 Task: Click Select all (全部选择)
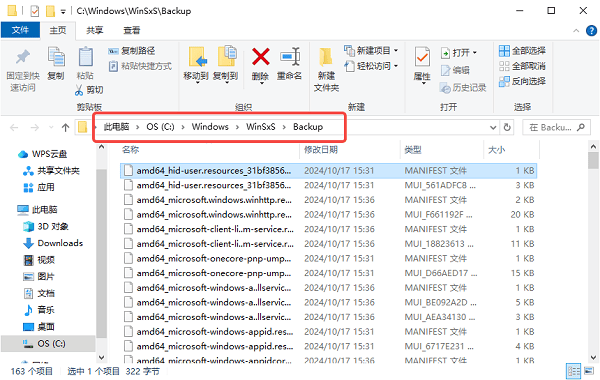pyautogui.click(x=523, y=51)
